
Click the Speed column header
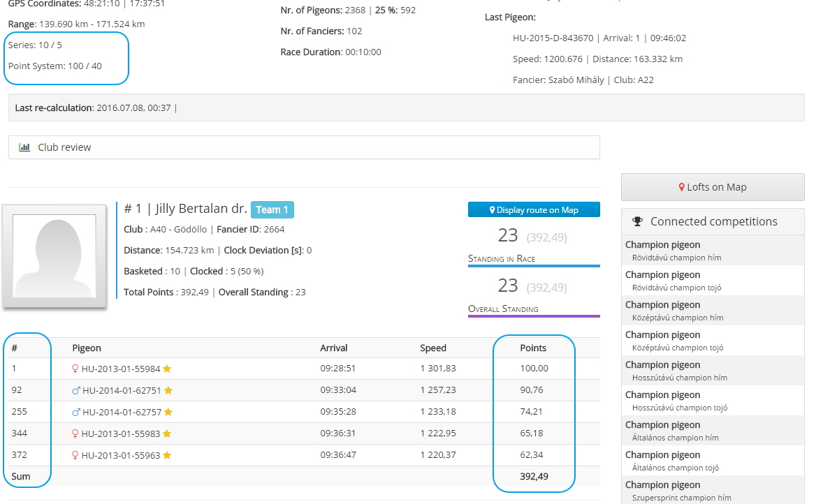[433, 348]
